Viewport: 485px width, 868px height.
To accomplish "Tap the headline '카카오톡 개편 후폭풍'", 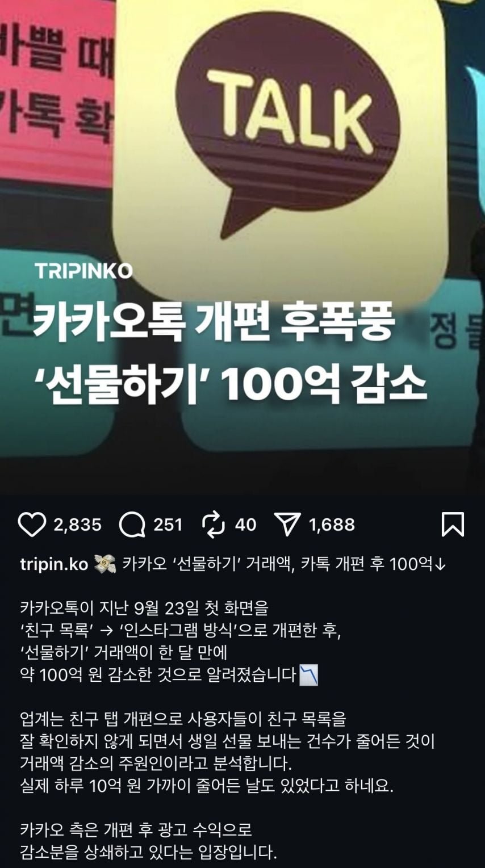I will (x=213, y=323).
